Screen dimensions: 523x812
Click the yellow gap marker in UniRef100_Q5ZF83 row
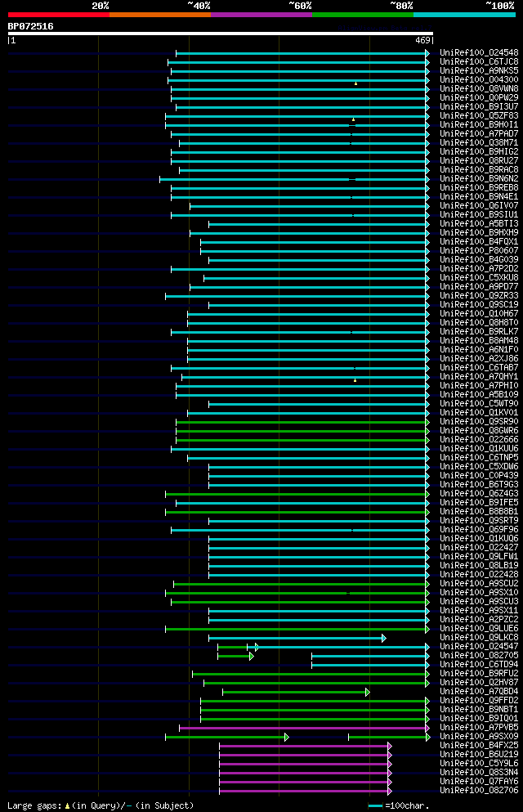pyautogui.click(x=353, y=119)
